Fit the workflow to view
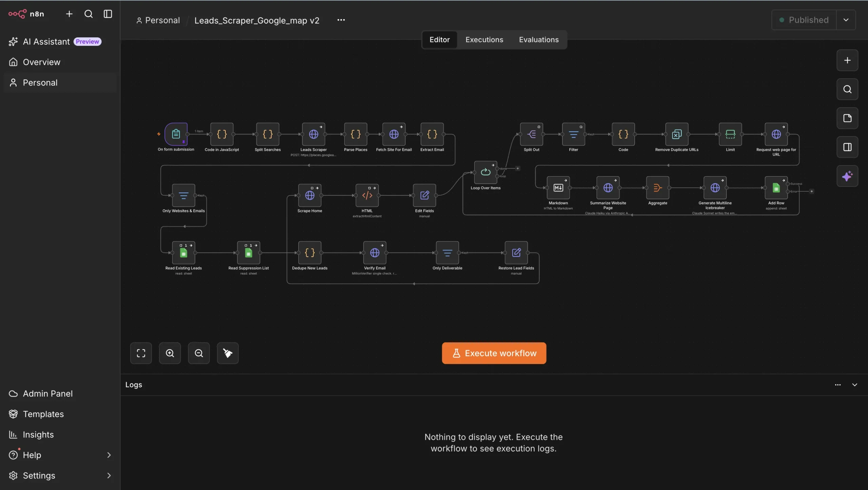868x490 pixels. (141, 353)
